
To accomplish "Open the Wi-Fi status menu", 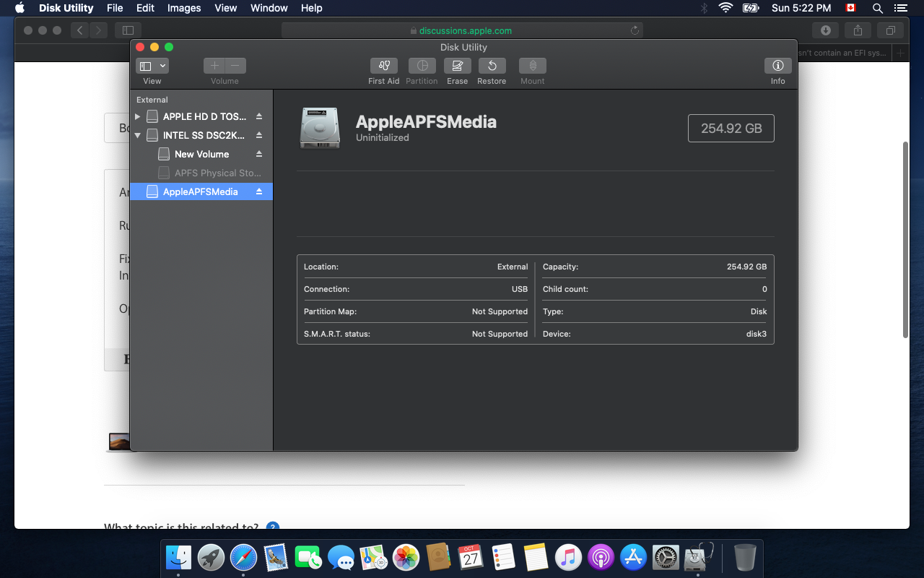I will (725, 8).
